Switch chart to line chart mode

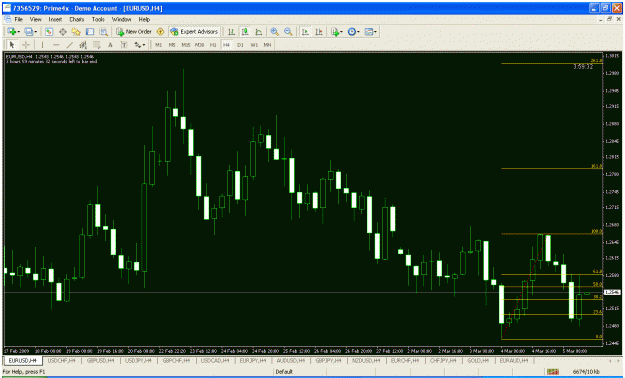[259, 32]
